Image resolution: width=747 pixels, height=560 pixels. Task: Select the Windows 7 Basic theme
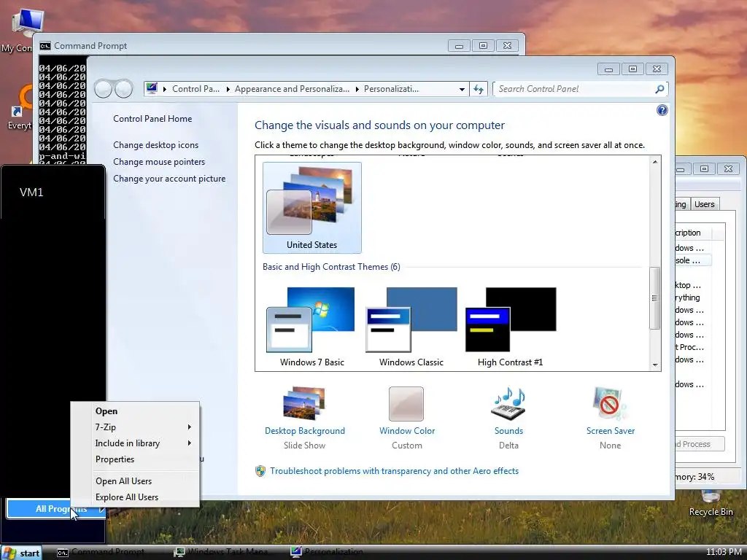(x=312, y=327)
